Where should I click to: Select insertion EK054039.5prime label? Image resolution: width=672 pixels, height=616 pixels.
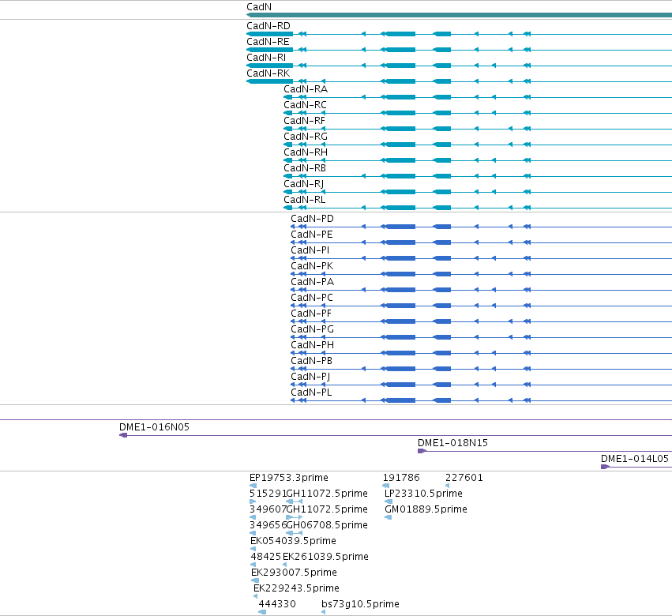tap(293, 542)
